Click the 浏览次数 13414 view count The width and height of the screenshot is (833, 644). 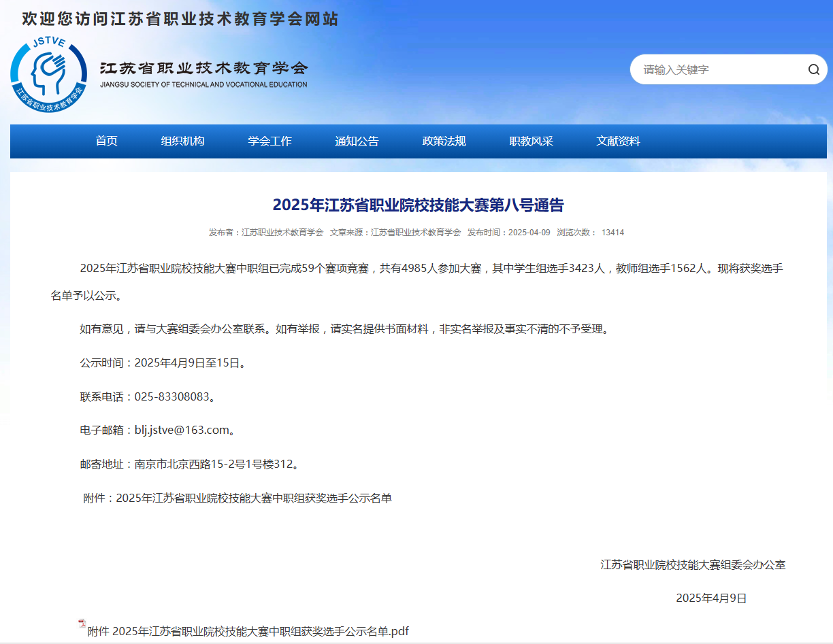[590, 233]
